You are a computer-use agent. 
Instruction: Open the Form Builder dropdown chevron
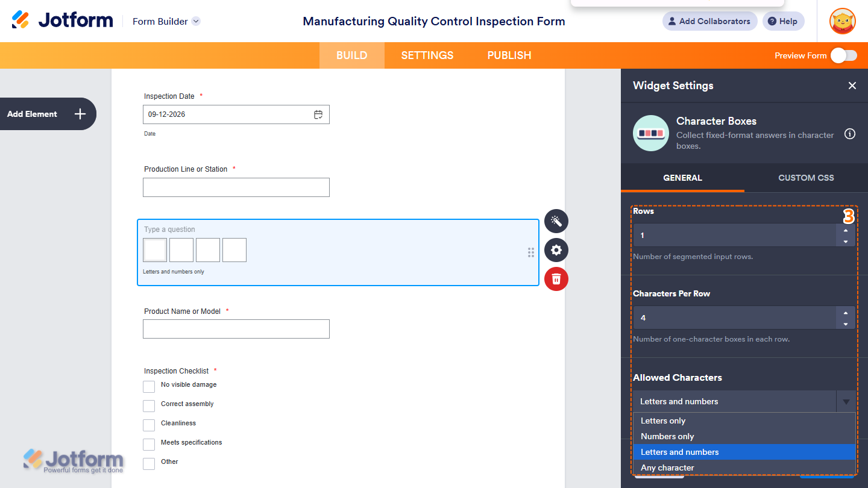coord(196,21)
